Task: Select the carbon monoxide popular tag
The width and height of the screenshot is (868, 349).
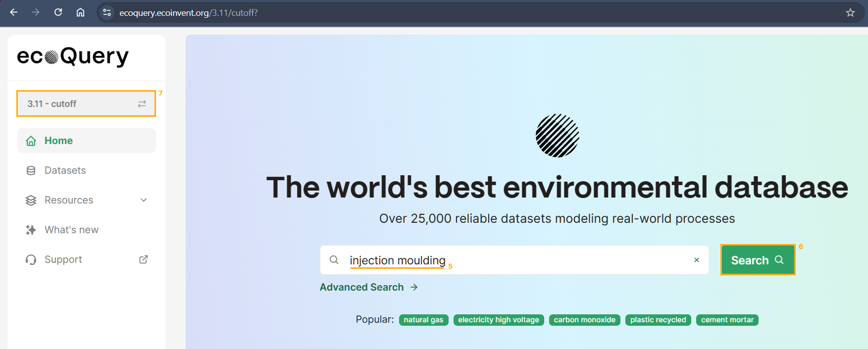Action: tap(585, 320)
